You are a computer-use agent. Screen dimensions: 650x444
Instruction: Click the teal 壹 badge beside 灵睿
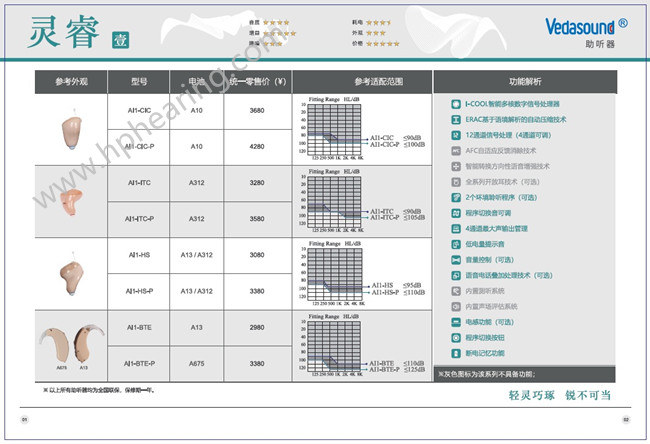[x=121, y=40]
